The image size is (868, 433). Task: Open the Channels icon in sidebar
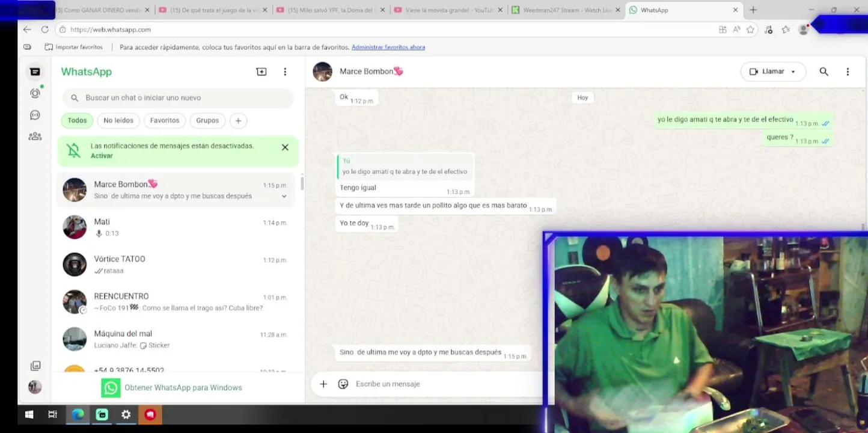[x=35, y=115]
